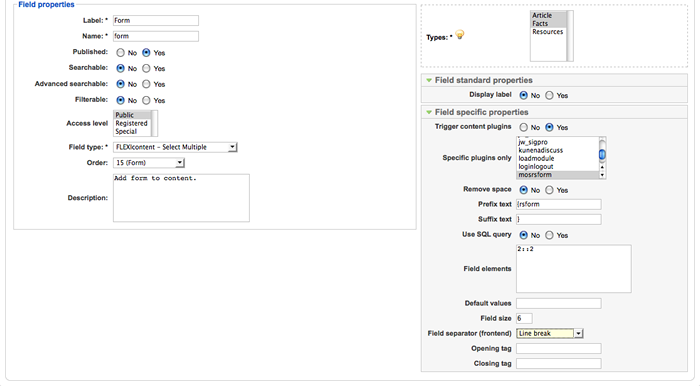
Task: Collapse the Field standard properties section
Action: point(429,80)
